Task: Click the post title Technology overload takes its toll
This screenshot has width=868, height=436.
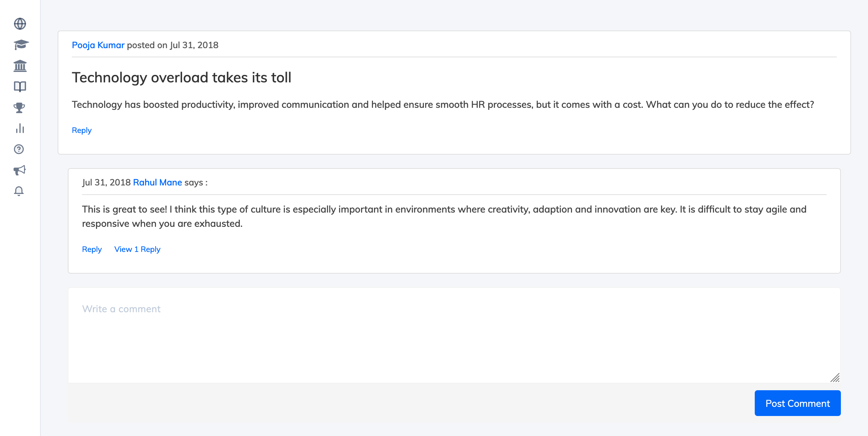Action: [x=181, y=77]
